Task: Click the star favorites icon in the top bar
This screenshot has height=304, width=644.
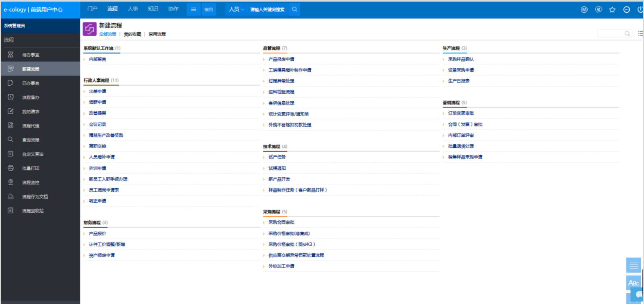Action: click(x=612, y=10)
